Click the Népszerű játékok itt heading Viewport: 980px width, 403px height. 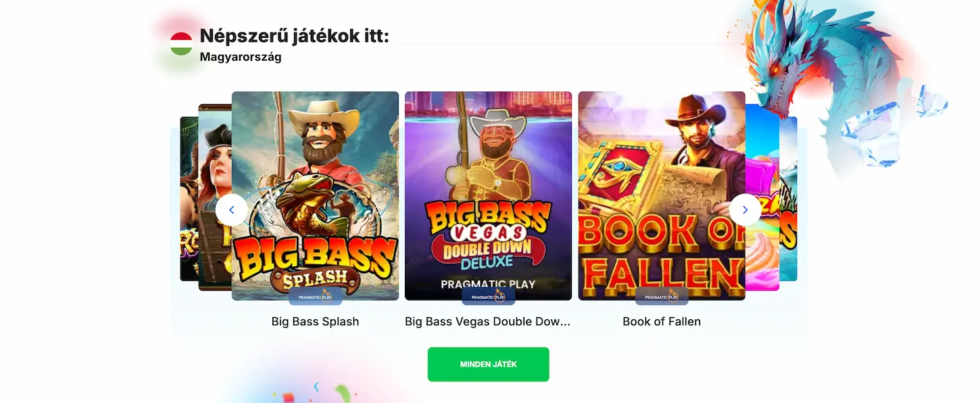click(x=295, y=36)
